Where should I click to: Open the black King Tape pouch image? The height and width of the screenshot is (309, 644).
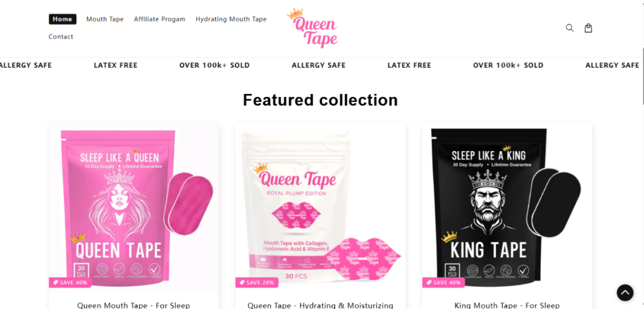(507, 208)
